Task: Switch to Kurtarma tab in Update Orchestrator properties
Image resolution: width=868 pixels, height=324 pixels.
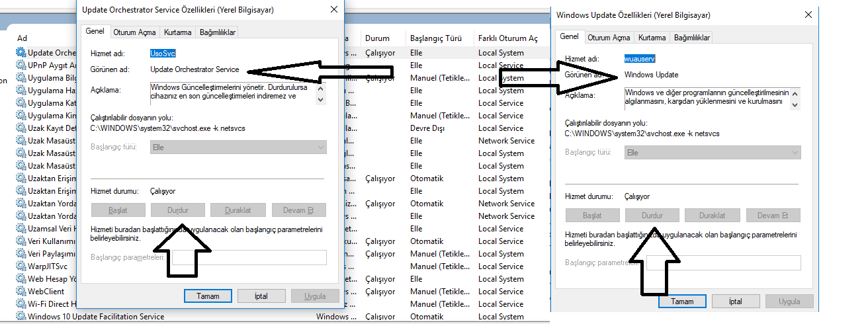Action: [178, 32]
